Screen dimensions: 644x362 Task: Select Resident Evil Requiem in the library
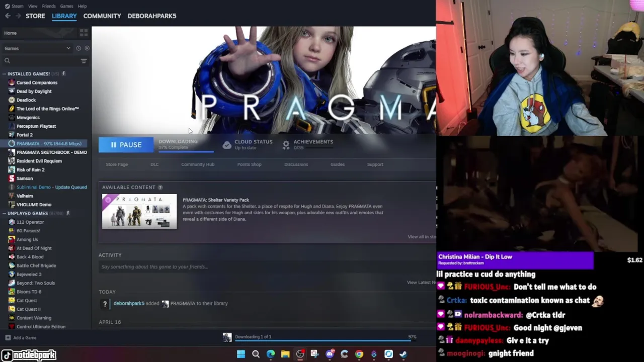[x=39, y=161]
